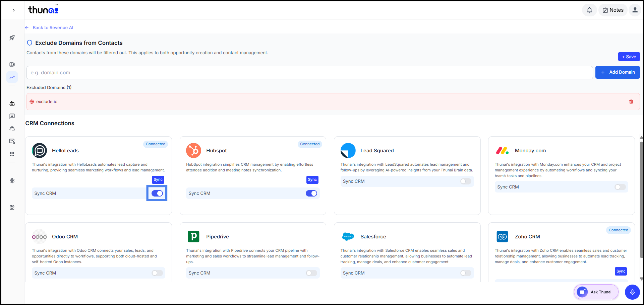The width and height of the screenshot is (644, 305).
Task: Open the Notes panel
Action: tap(613, 10)
